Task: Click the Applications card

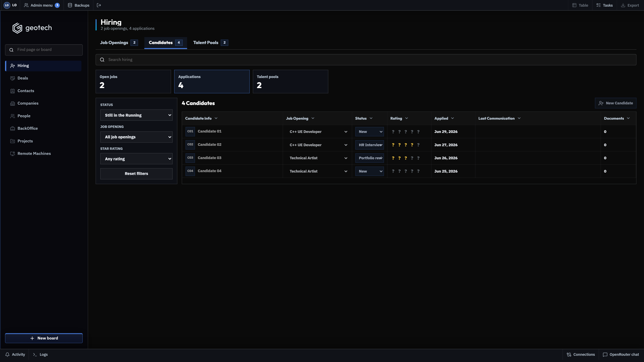Action: 212,81
